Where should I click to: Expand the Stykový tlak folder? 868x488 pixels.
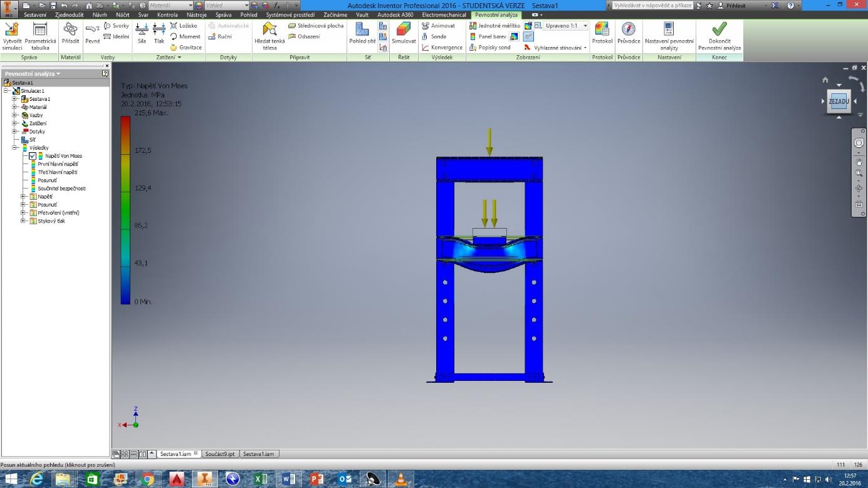[23, 221]
